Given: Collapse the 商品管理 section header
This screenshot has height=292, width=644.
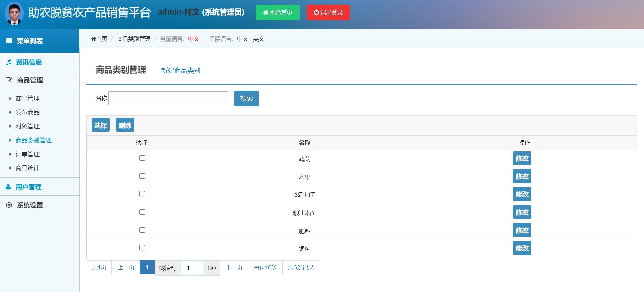Looking at the screenshot, I should pyautogui.click(x=40, y=80).
